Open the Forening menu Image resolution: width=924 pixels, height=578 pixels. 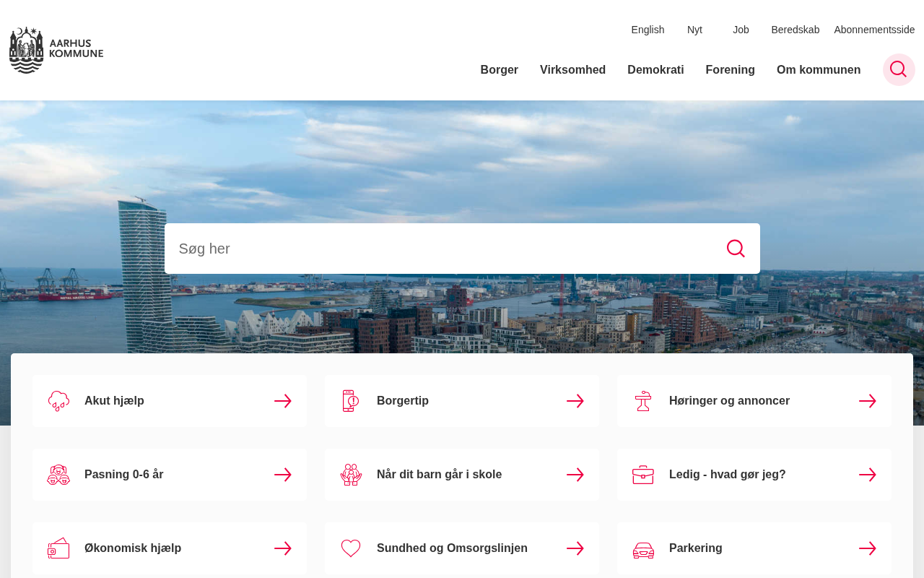tap(731, 70)
